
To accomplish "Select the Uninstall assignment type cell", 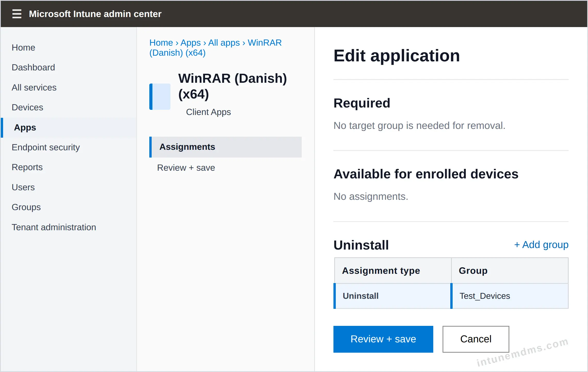I will coord(392,296).
